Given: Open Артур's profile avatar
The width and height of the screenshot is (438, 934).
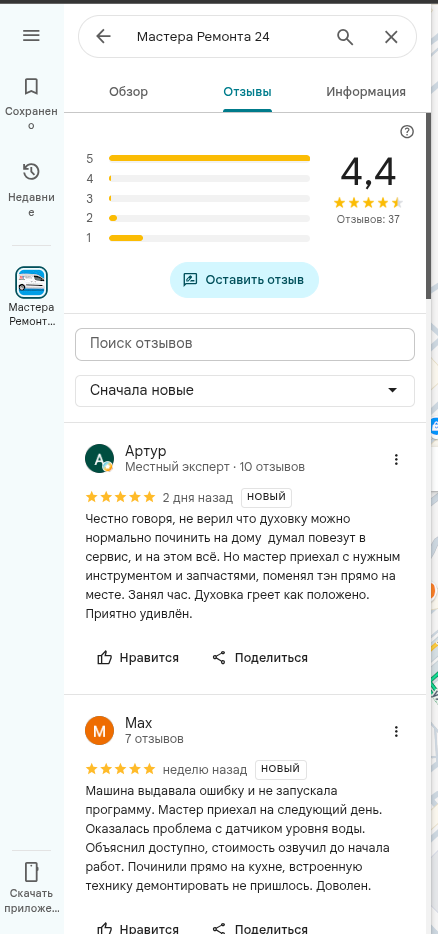Looking at the screenshot, I should point(100,458).
